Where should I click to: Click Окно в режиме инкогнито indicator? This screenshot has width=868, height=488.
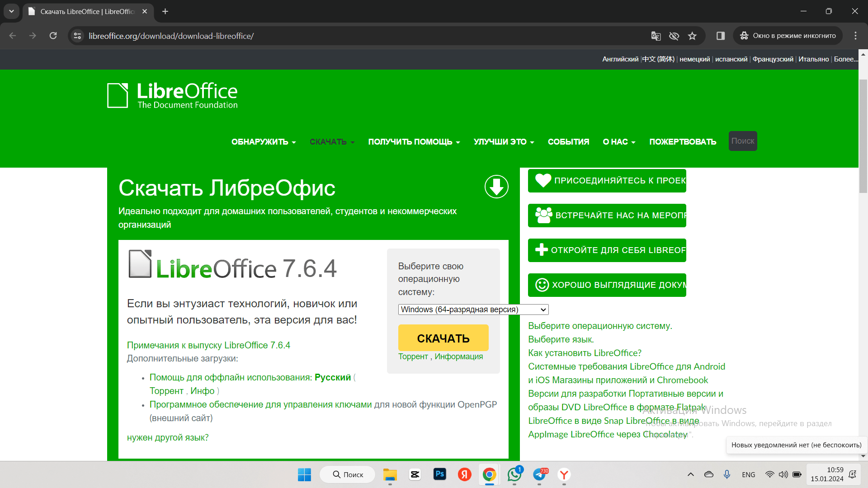(x=788, y=36)
